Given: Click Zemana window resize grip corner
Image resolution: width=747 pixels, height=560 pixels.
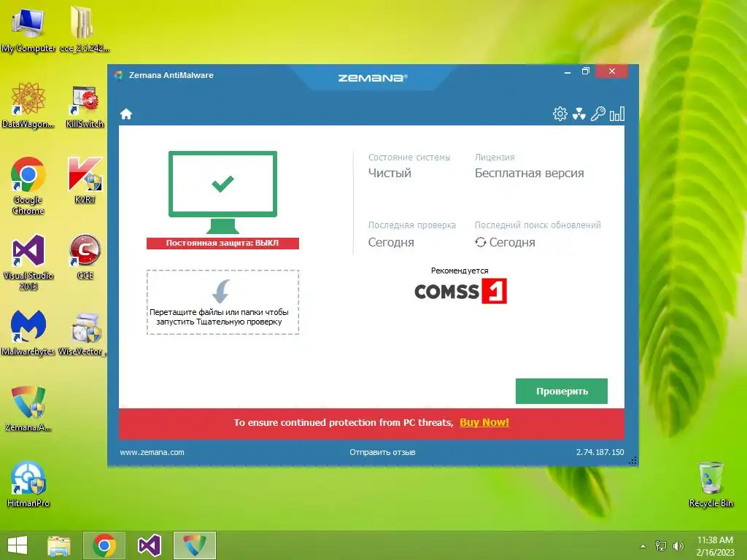Looking at the screenshot, I should [632, 461].
